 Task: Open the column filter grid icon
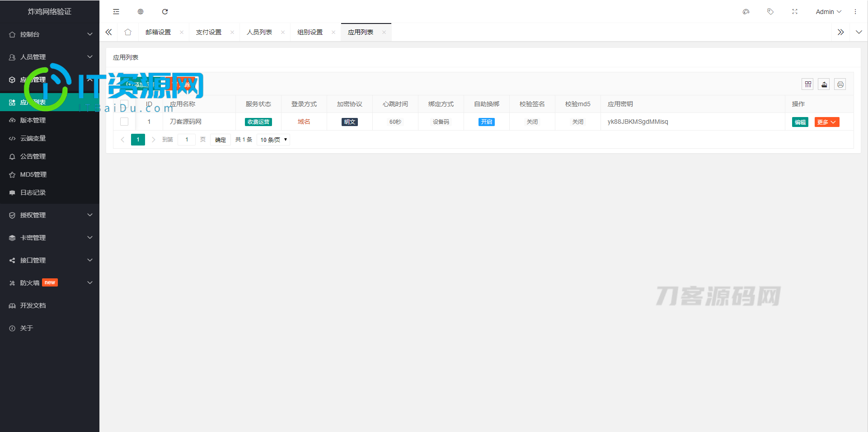(x=808, y=84)
